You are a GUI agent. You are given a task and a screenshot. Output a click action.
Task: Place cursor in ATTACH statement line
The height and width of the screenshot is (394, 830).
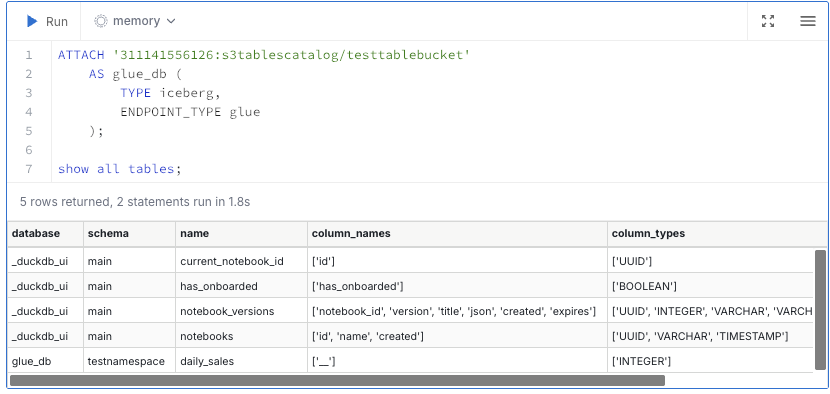coord(264,55)
